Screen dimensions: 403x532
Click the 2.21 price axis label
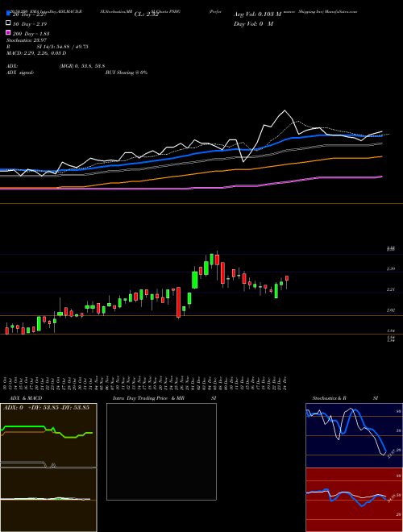391,289
